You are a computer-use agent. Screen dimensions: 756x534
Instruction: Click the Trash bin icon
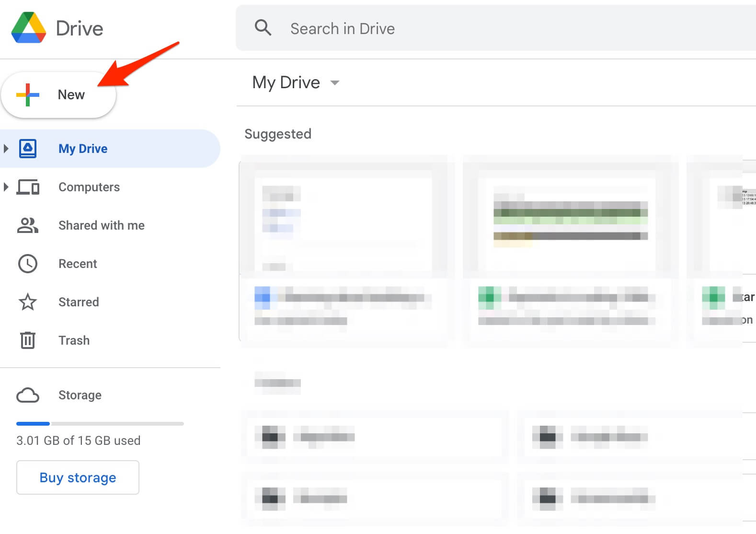click(28, 340)
